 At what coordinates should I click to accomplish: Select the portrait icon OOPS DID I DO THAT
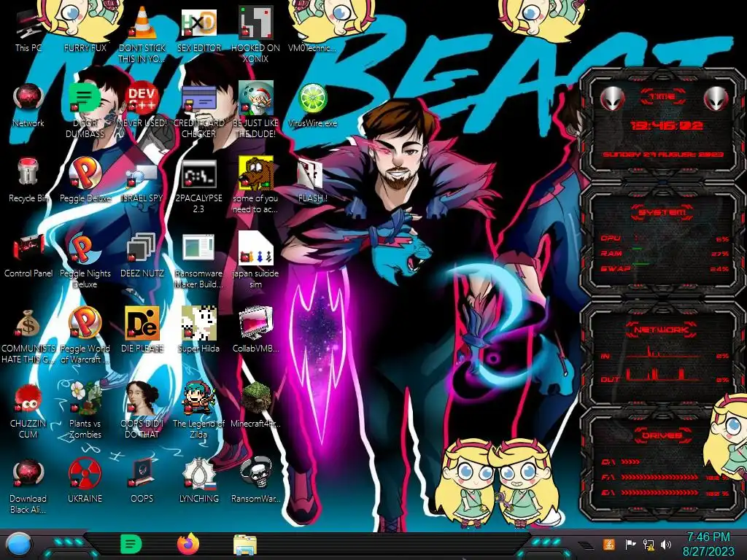point(142,398)
